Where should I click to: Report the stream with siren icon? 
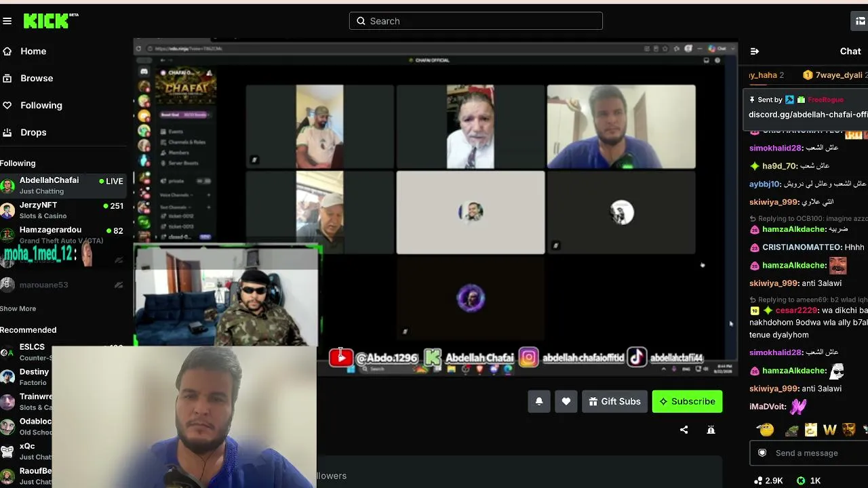(x=711, y=430)
